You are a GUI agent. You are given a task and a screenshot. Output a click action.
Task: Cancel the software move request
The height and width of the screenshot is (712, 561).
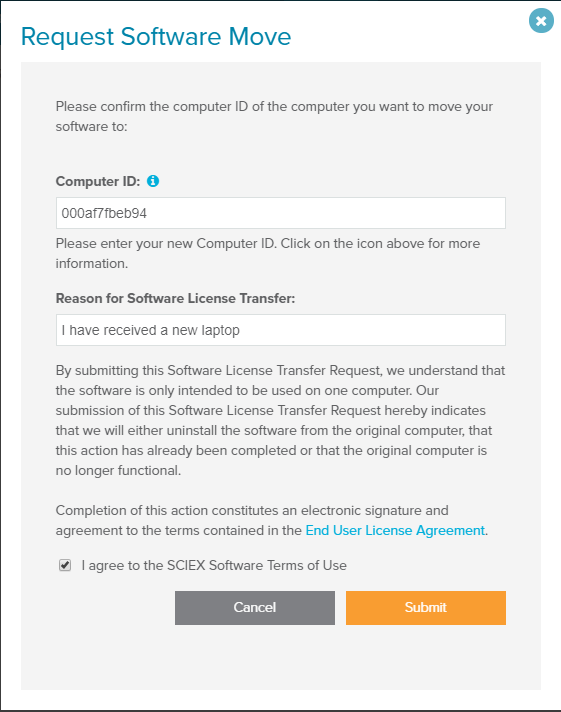coord(255,608)
